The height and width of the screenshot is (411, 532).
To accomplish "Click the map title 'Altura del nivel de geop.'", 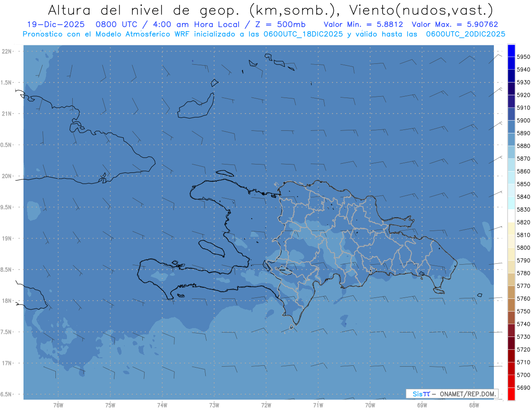I will click(144, 10).
